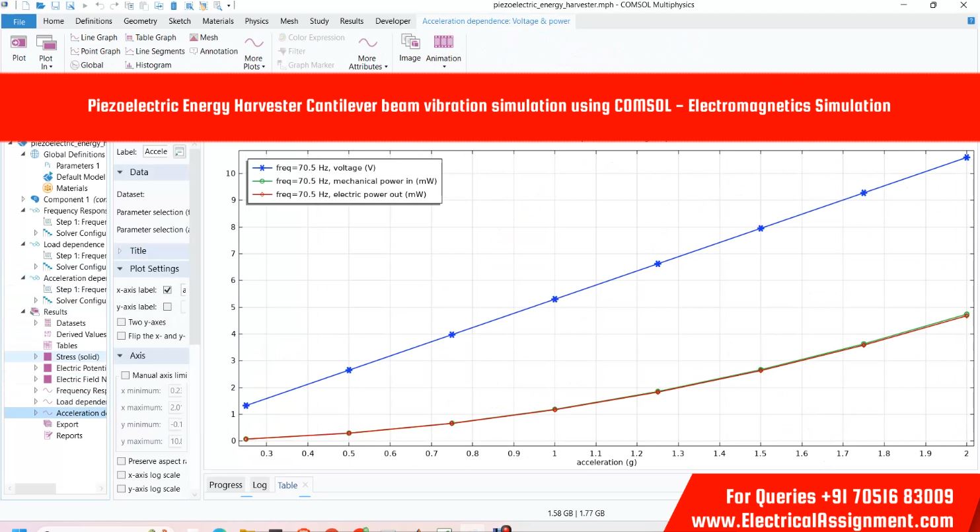Viewport: 980px width, 532px height.
Task: Click the Plot icon in the ribbon
Action: click(19, 48)
